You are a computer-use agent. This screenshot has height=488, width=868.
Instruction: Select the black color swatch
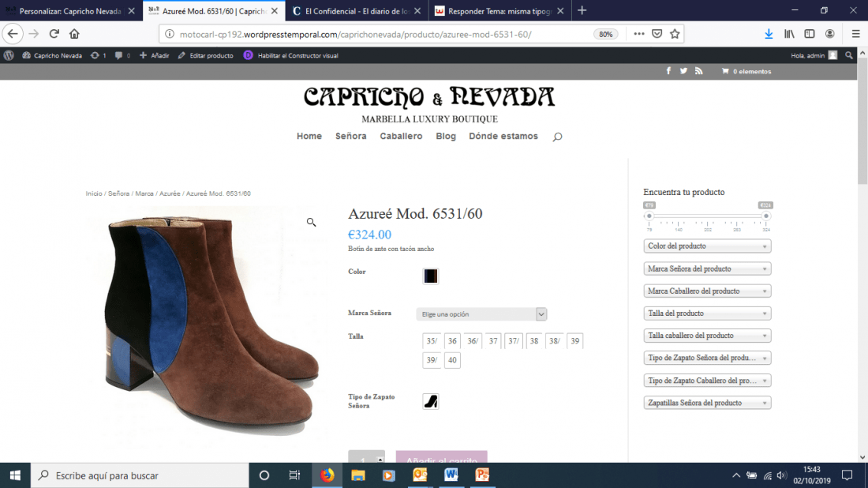tap(431, 276)
